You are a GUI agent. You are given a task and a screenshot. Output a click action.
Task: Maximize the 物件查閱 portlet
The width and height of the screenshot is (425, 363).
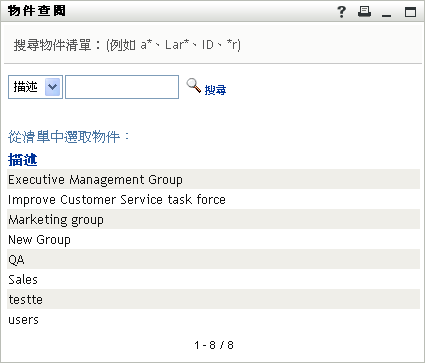coord(410,12)
